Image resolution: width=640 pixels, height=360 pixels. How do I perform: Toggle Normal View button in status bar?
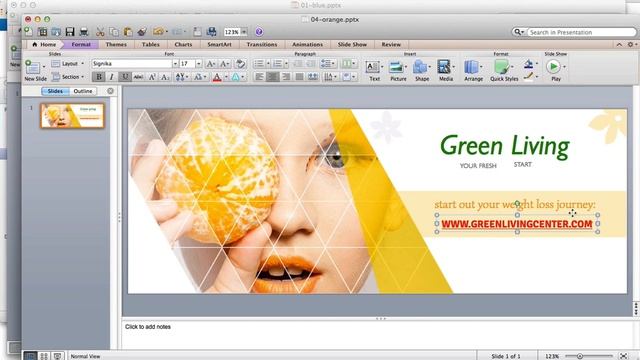[x=29, y=356]
